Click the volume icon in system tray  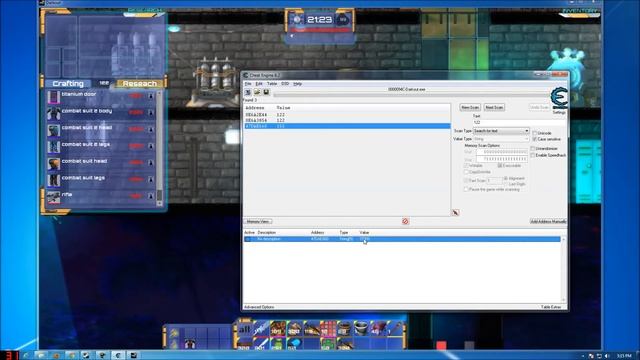[x=607, y=356]
